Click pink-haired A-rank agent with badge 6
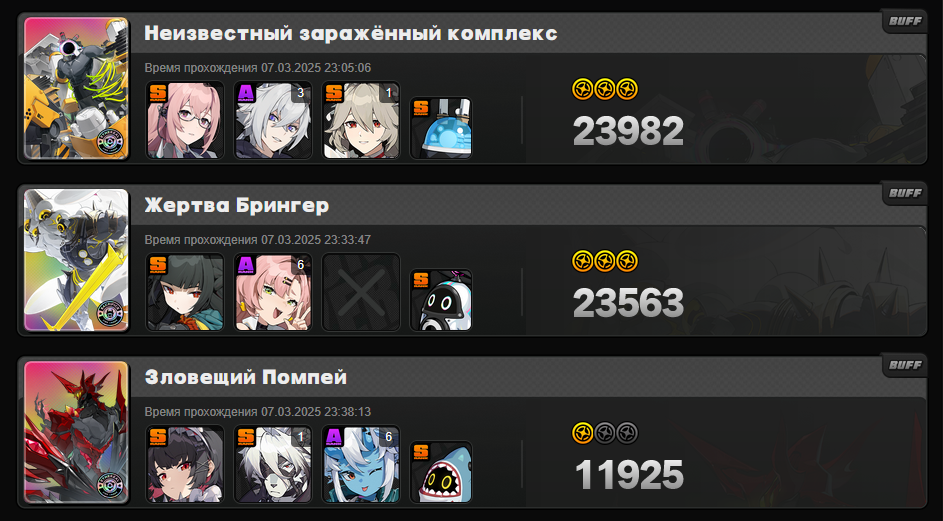This screenshot has height=521, width=943. pyautogui.click(x=273, y=292)
